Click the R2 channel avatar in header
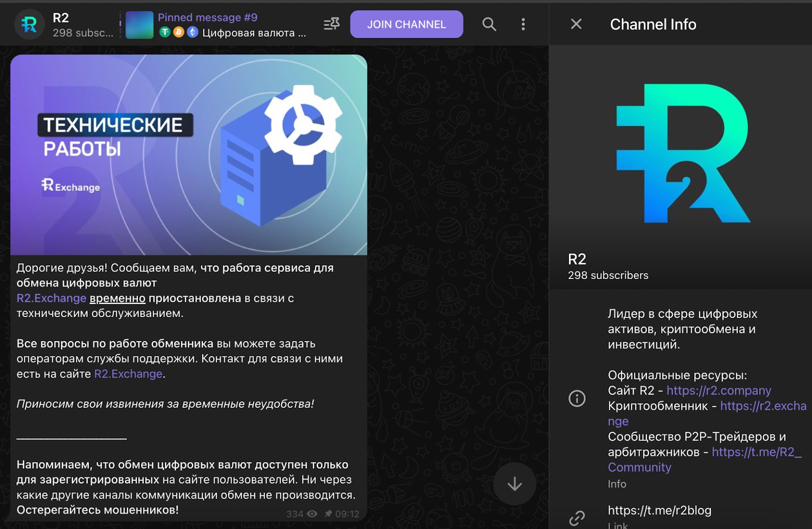The image size is (812, 529). [29, 24]
